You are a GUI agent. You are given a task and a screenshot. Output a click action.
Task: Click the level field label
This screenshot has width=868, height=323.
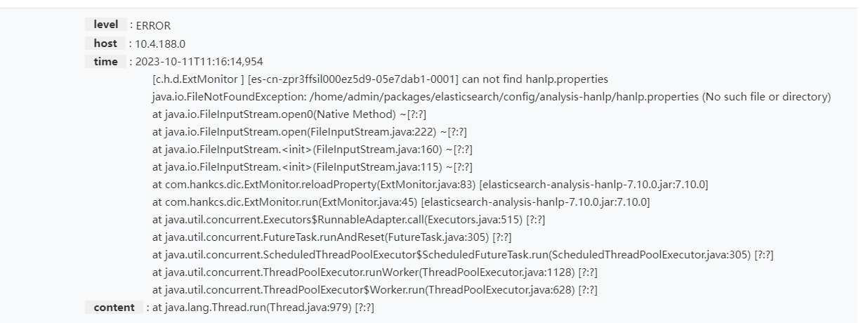(106, 25)
